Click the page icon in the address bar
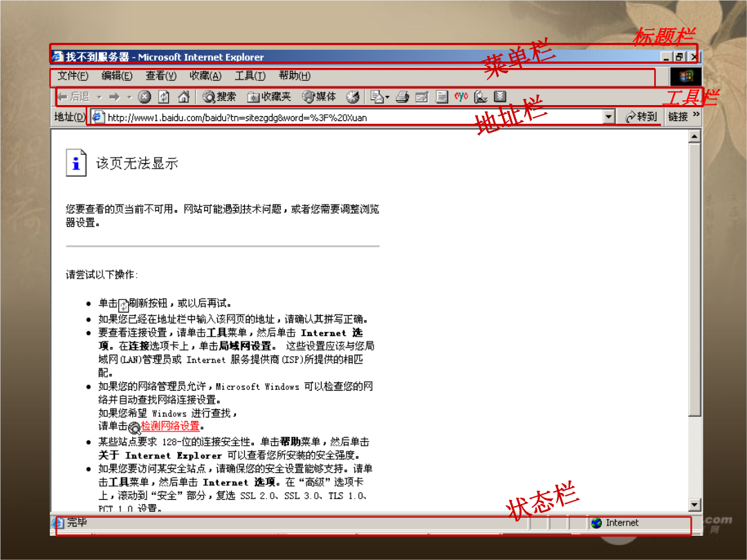The width and height of the screenshot is (747, 560). 98,117
